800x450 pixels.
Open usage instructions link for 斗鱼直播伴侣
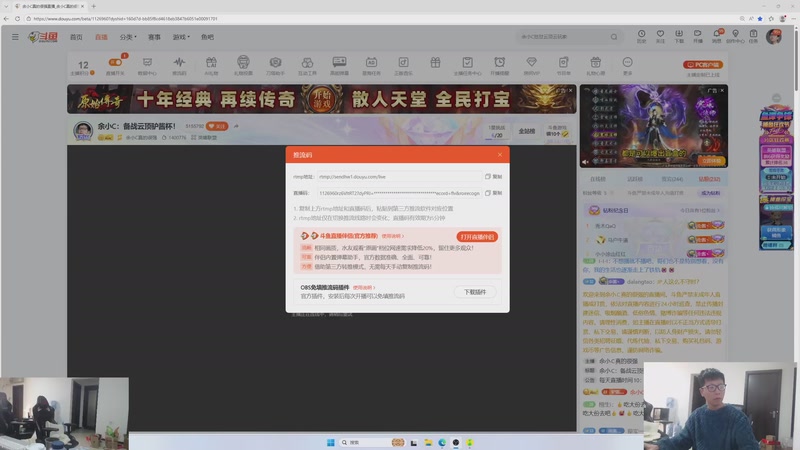coord(392,236)
